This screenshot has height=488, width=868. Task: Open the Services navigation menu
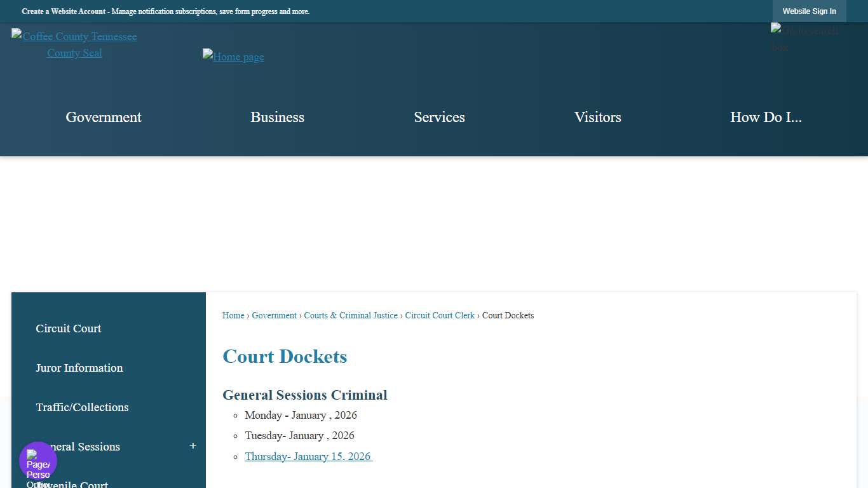pyautogui.click(x=439, y=117)
